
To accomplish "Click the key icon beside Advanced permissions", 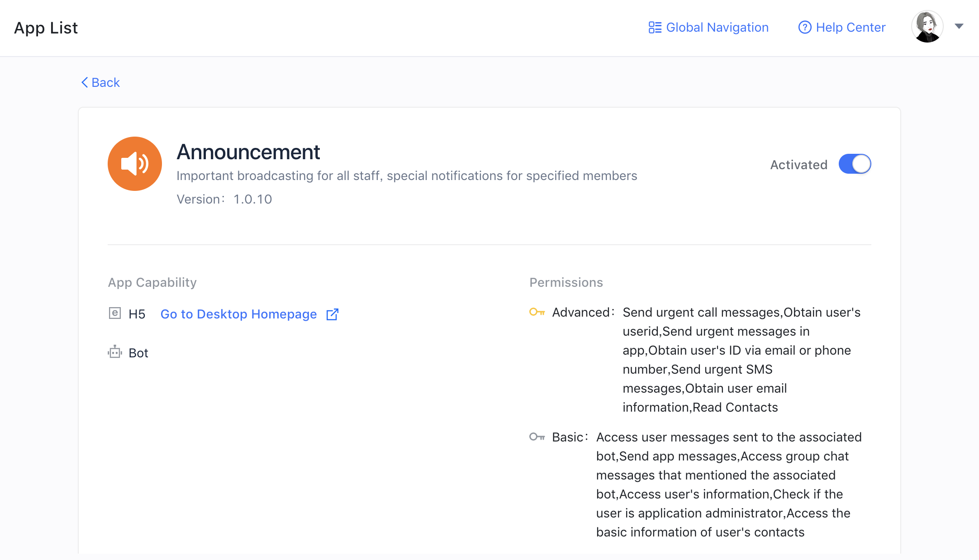I will (x=537, y=312).
